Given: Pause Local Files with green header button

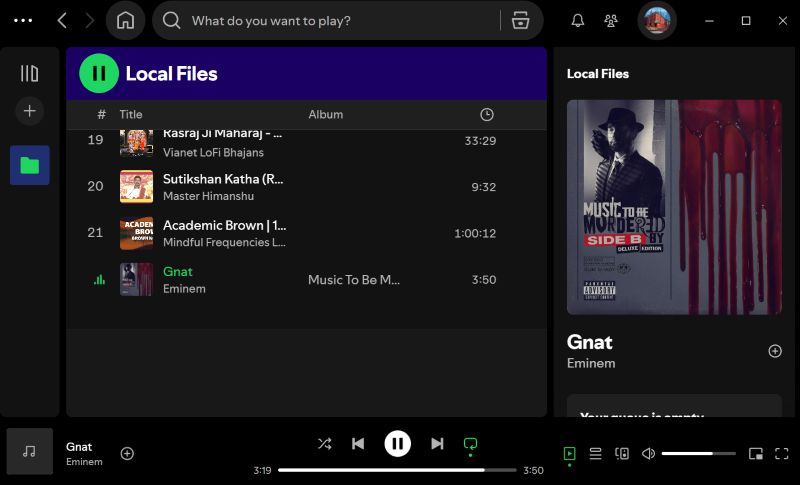Looking at the screenshot, I should [99, 73].
